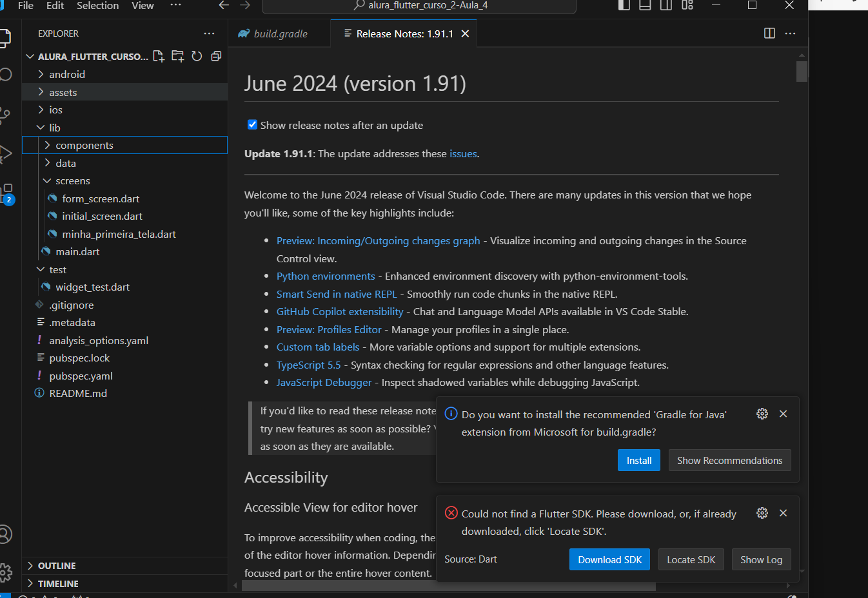Refresh the Explorer file tree
868x598 pixels.
pyautogui.click(x=197, y=56)
